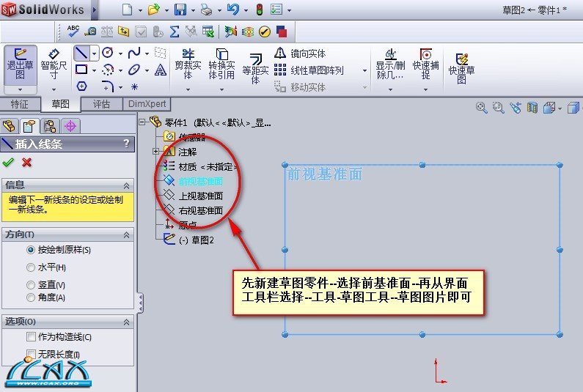Open the DimXpertManager tab
Screen dimensions: 583x392
(x=70, y=126)
